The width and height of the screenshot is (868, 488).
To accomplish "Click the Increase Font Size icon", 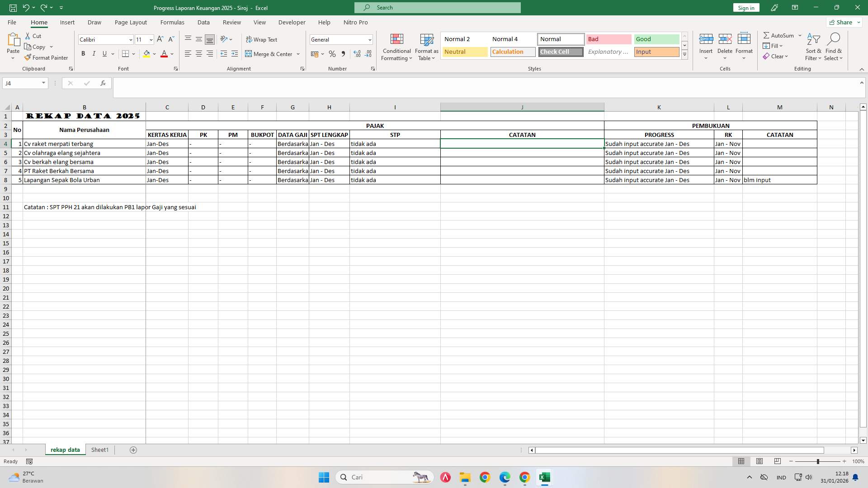I will [160, 39].
